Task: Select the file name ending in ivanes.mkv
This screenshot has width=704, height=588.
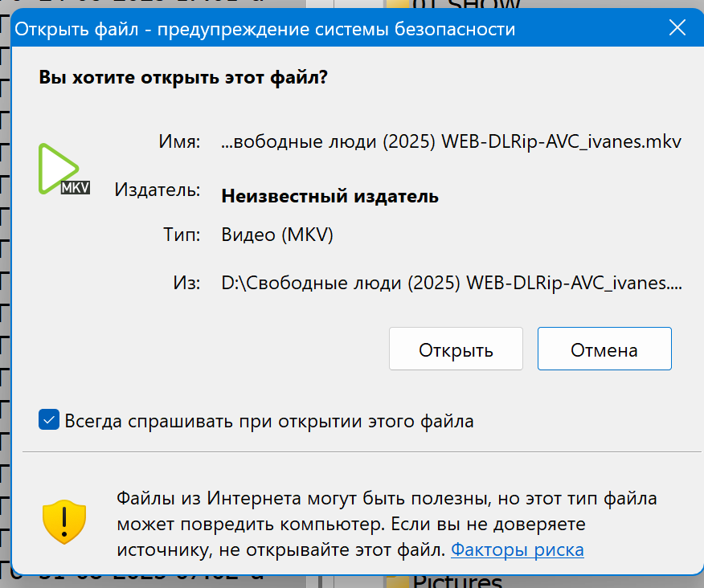Action: tap(451, 142)
